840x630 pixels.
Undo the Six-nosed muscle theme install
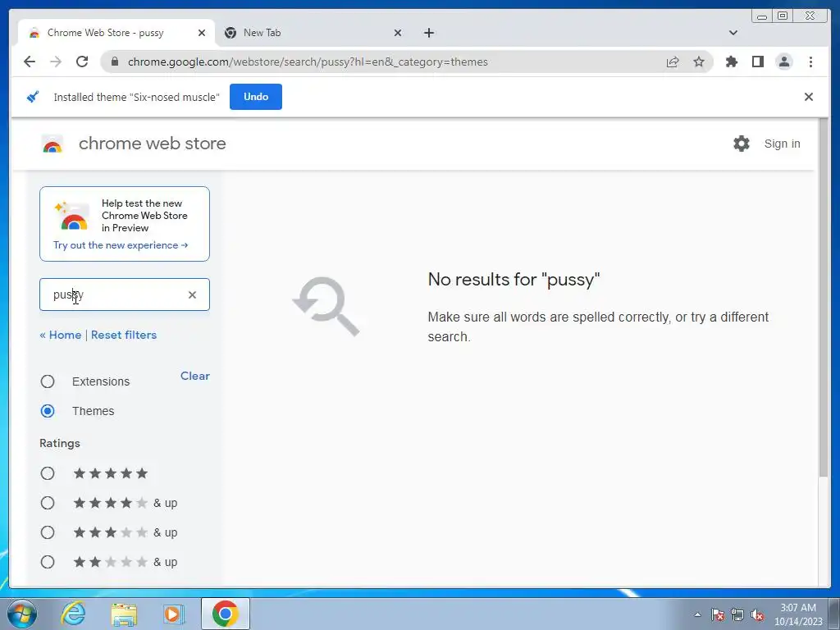coord(256,97)
